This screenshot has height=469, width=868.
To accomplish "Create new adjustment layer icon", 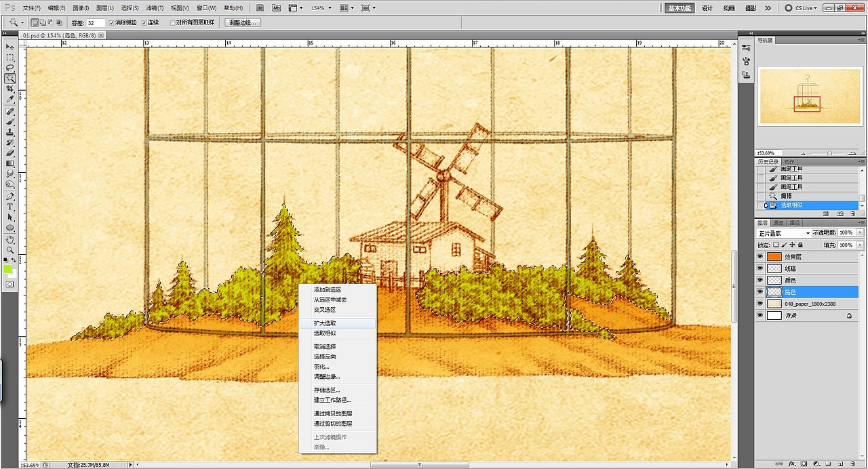I will [x=816, y=464].
